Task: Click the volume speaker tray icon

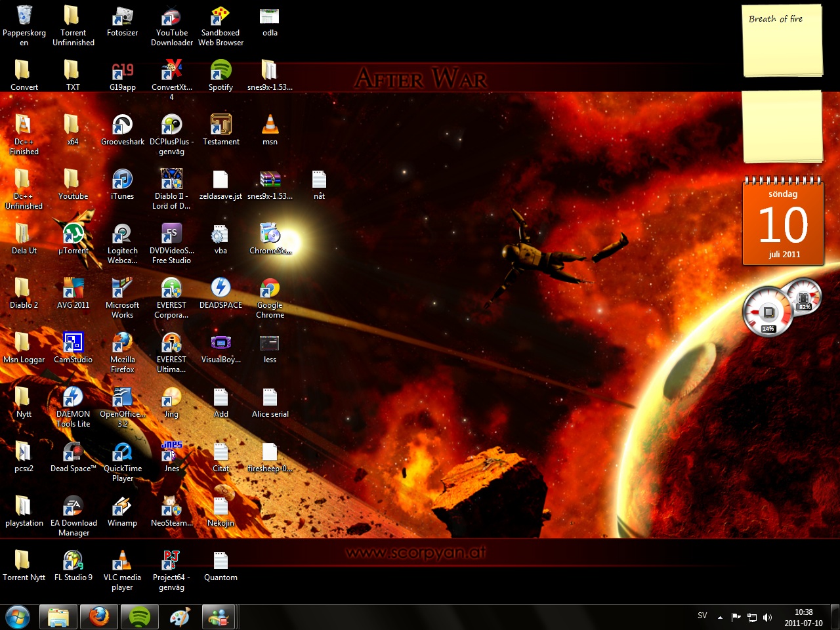Action: tap(768, 618)
